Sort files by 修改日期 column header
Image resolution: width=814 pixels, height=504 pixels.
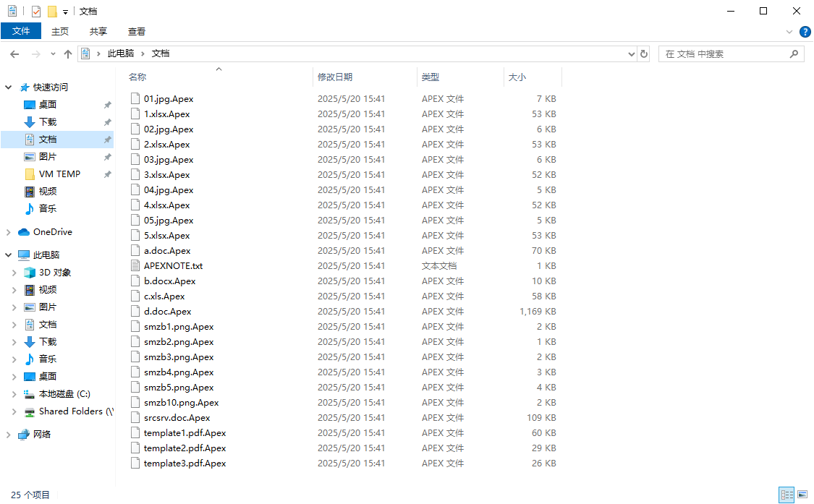335,77
